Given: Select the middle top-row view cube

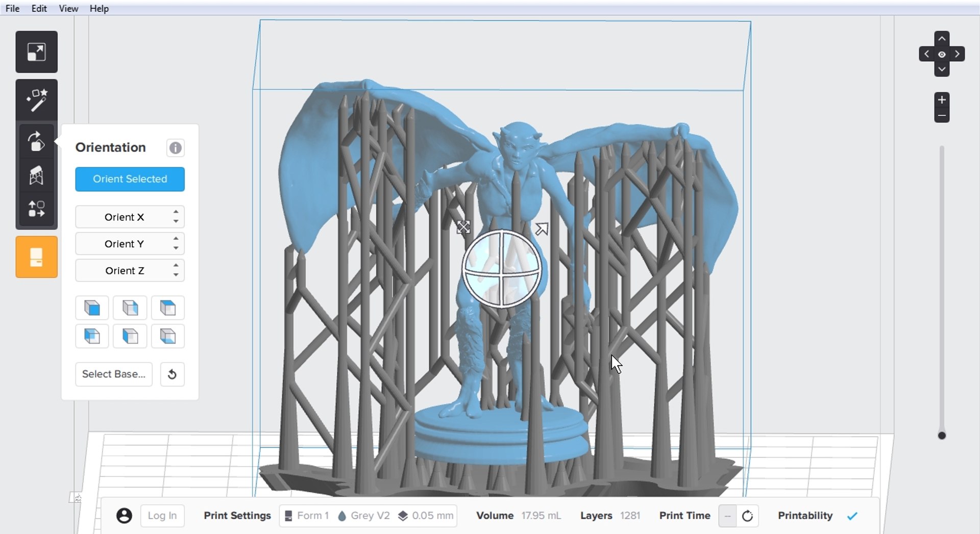Looking at the screenshot, I should (130, 308).
